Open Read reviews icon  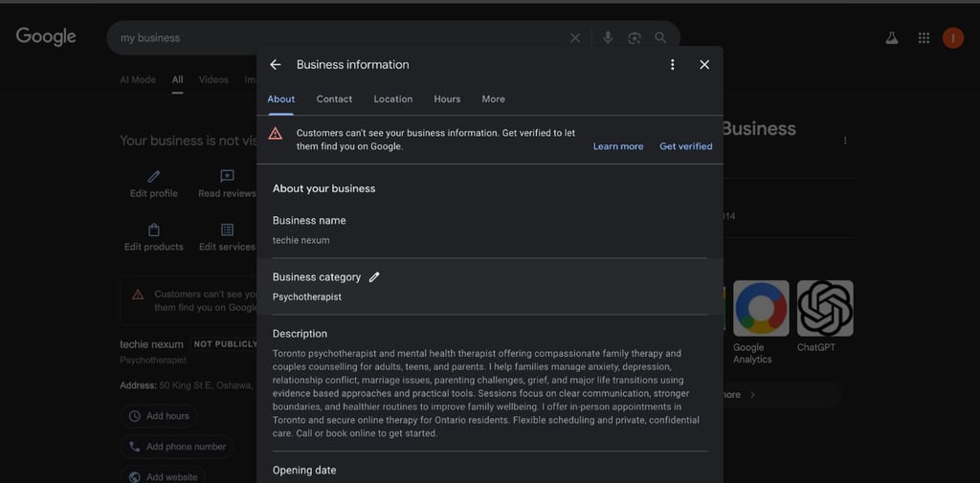[x=228, y=176]
